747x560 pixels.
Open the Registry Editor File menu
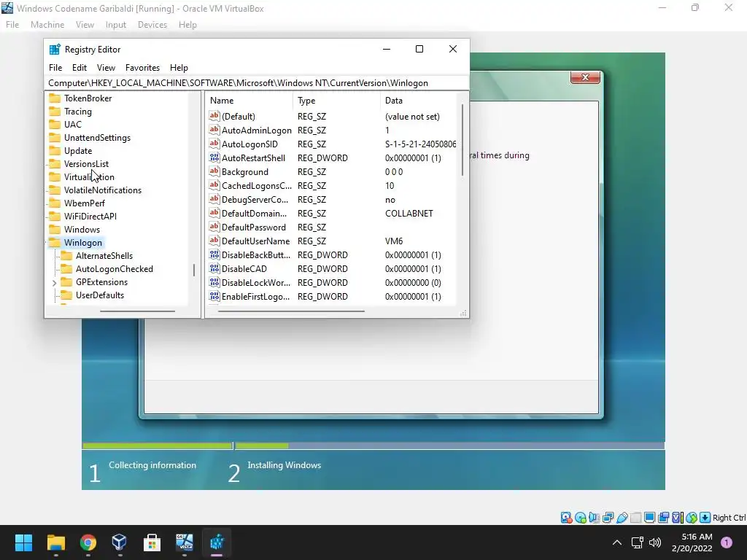click(55, 68)
